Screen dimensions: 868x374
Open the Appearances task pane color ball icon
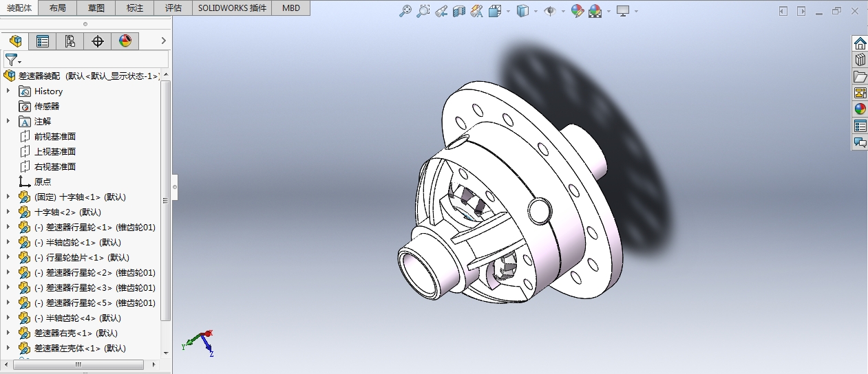click(x=860, y=109)
